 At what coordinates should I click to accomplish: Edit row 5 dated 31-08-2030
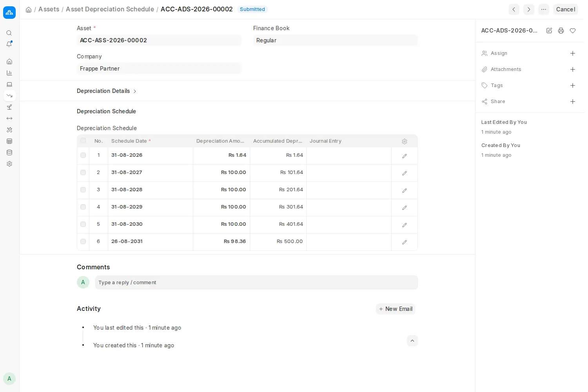click(x=405, y=225)
